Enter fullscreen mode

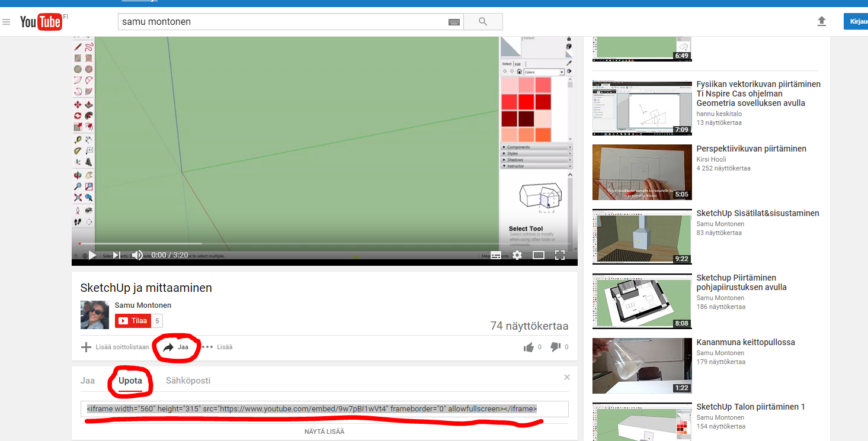[559, 255]
